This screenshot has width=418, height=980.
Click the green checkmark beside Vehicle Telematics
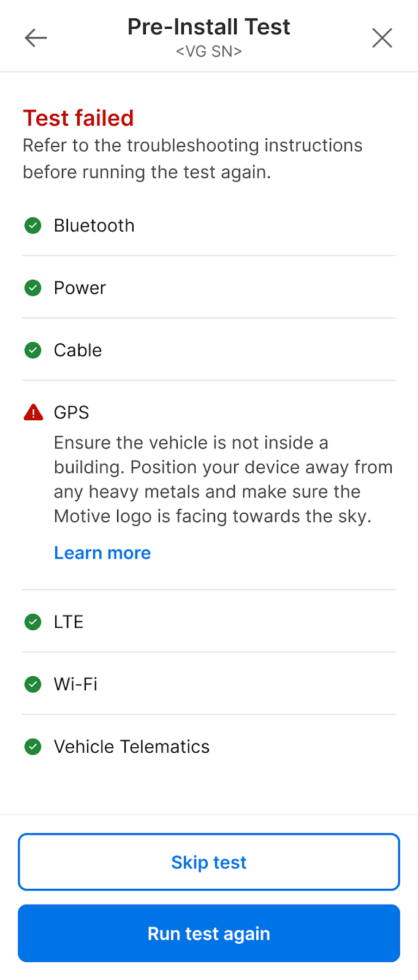click(x=33, y=747)
